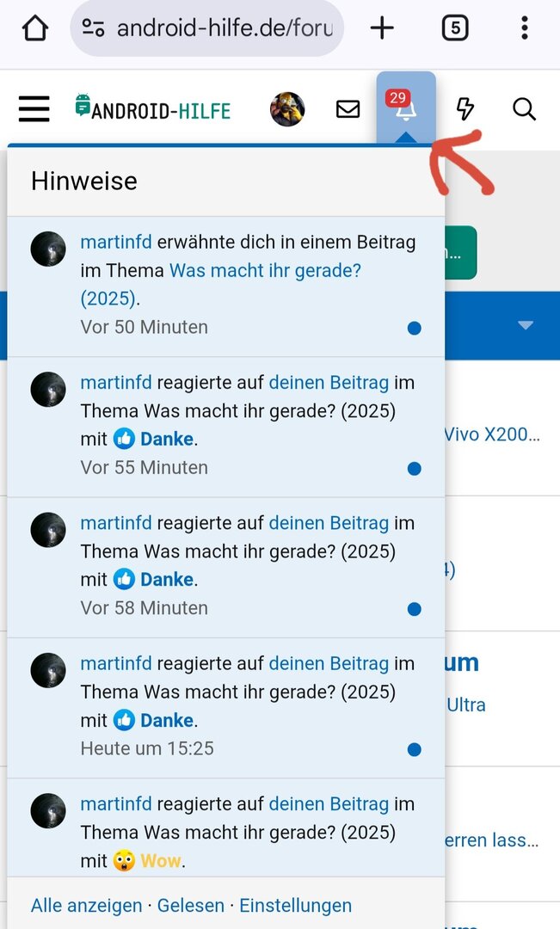Image resolution: width=560 pixels, height=929 pixels.
Task: Click 'Alle anzeigen' link
Action: (87, 906)
